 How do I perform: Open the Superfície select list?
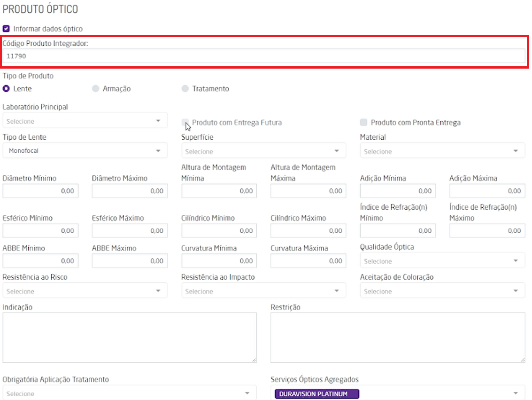pyautogui.click(x=263, y=151)
